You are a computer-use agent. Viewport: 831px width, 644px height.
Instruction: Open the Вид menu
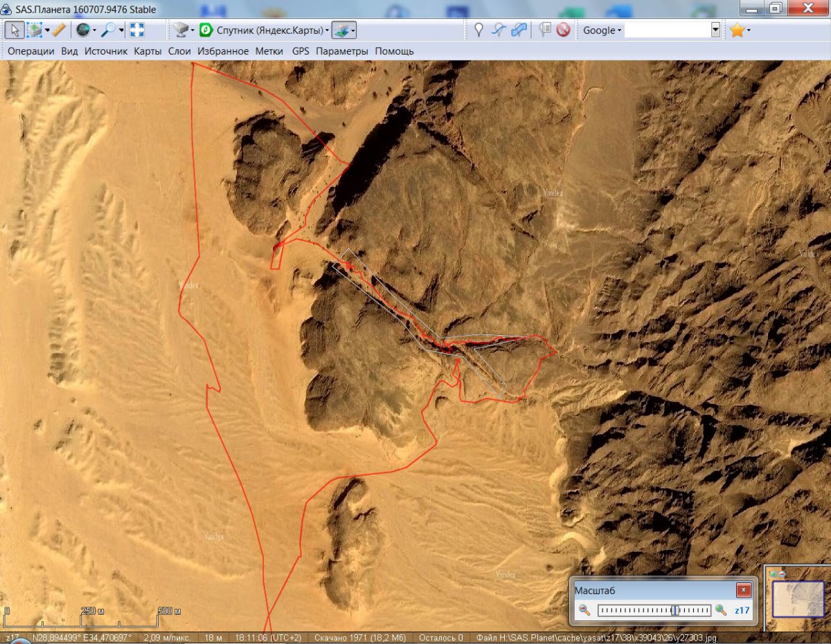pos(69,51)
